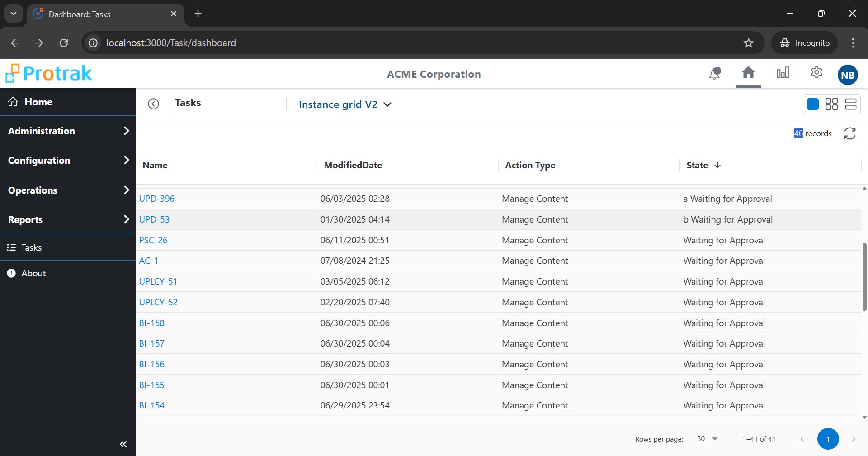Click the circled back arrow beside Tasks
The image size is (868, 456).
point(154,104)
